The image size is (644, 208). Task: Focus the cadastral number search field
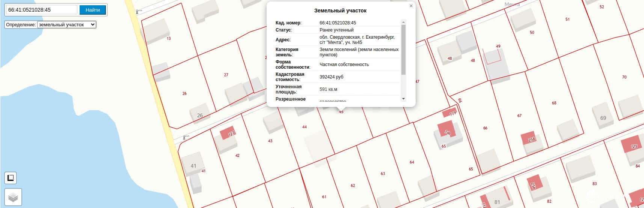[41, 10]
